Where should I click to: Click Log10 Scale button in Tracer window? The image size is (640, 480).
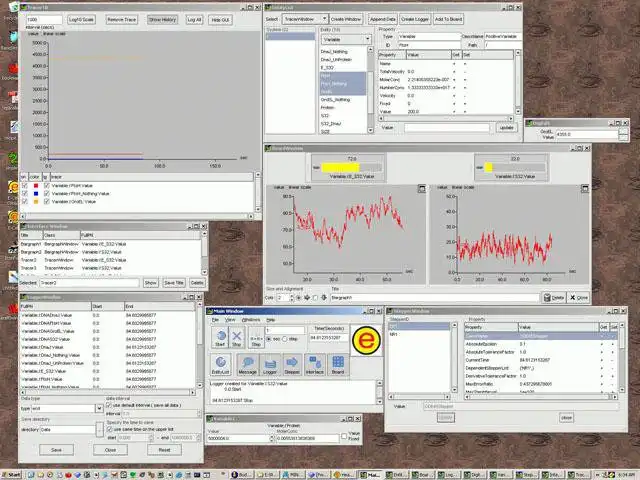point(81,20)
